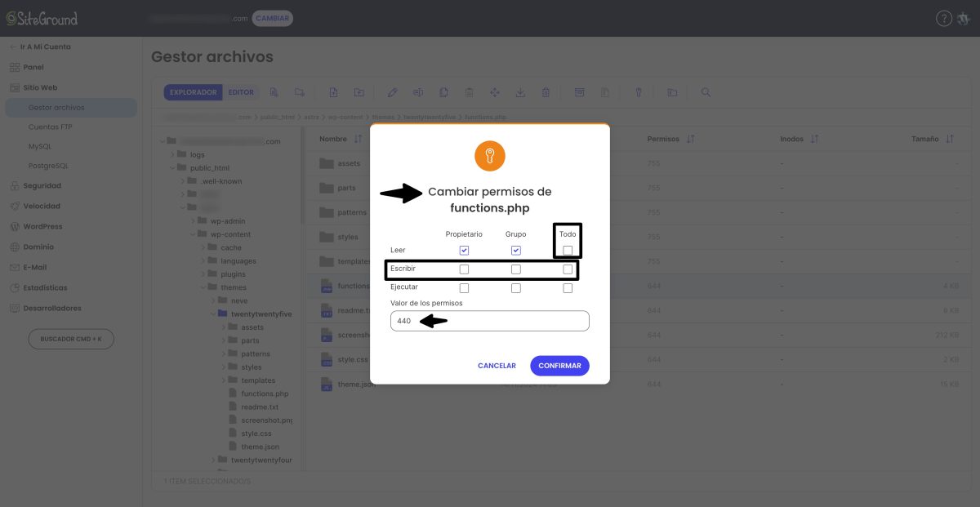Uncheck Leer for Grupo
Screen dimensions: 980x507
click(515, 250)
